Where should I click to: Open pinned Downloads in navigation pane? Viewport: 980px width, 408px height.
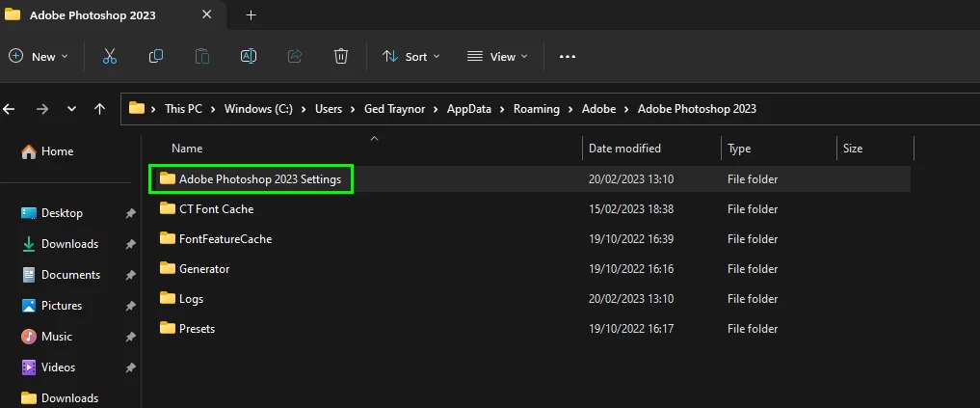tap(69, 244)
